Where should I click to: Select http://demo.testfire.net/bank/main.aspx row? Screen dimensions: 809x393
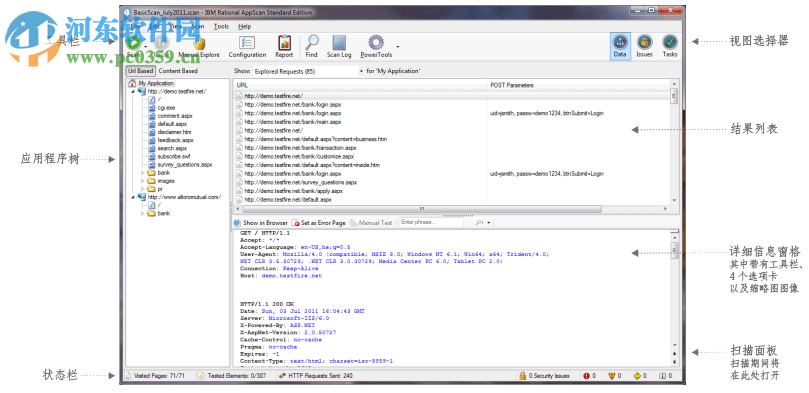point(293,122)
